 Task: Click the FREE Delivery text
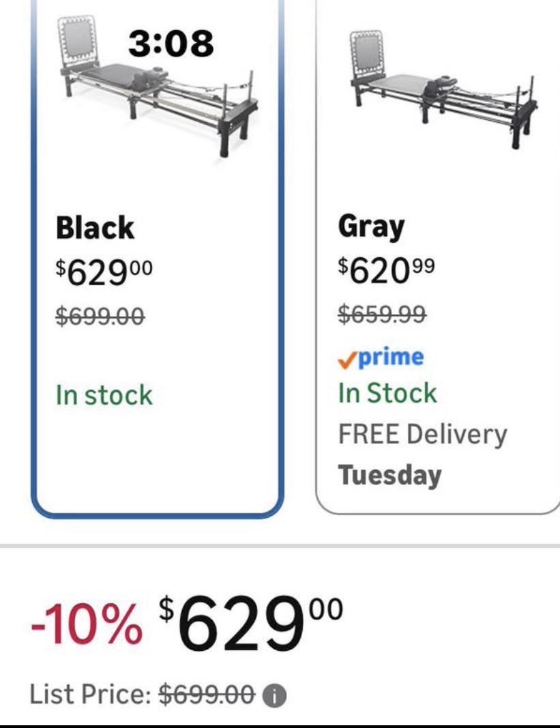422,435
